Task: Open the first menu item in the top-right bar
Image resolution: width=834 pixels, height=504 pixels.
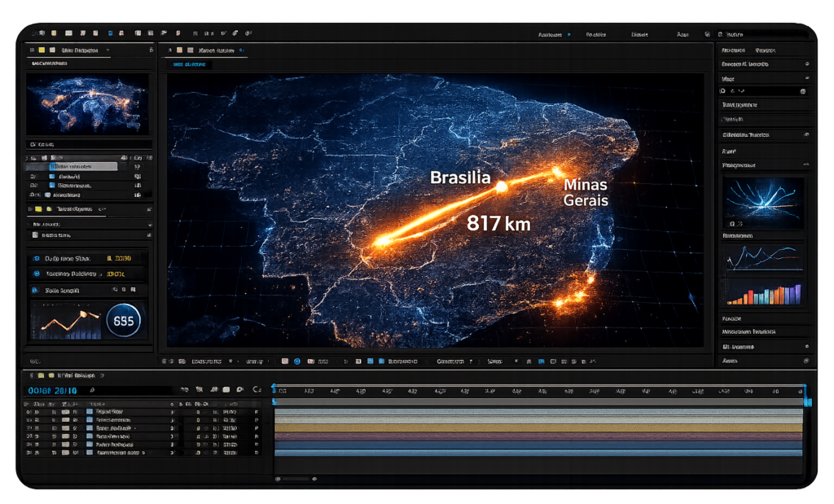Action: click(x=554, y=35)
